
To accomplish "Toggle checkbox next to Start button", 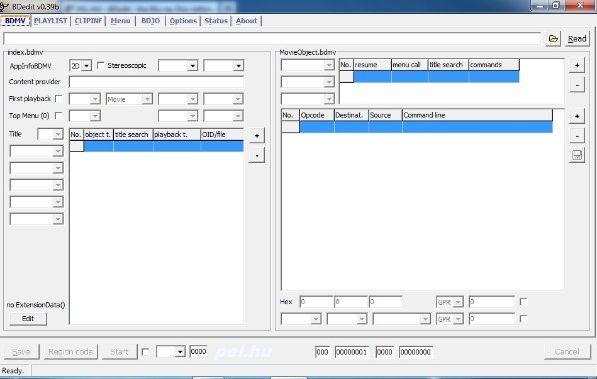I will tap(145, 352).
